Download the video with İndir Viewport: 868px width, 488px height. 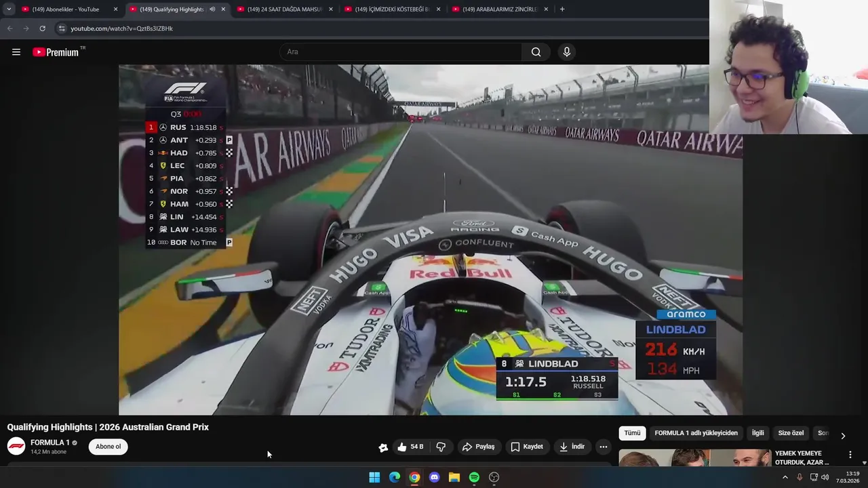coord(572,447)
